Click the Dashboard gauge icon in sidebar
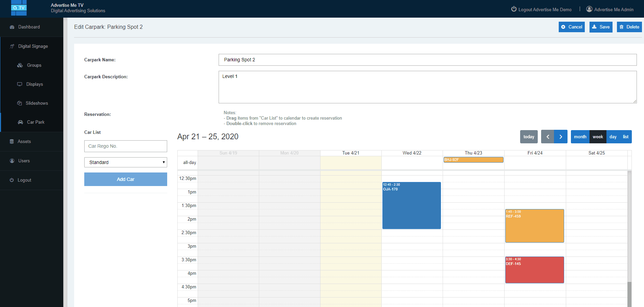The width and height of the screenshot is (644, 307). coord(12,27)
